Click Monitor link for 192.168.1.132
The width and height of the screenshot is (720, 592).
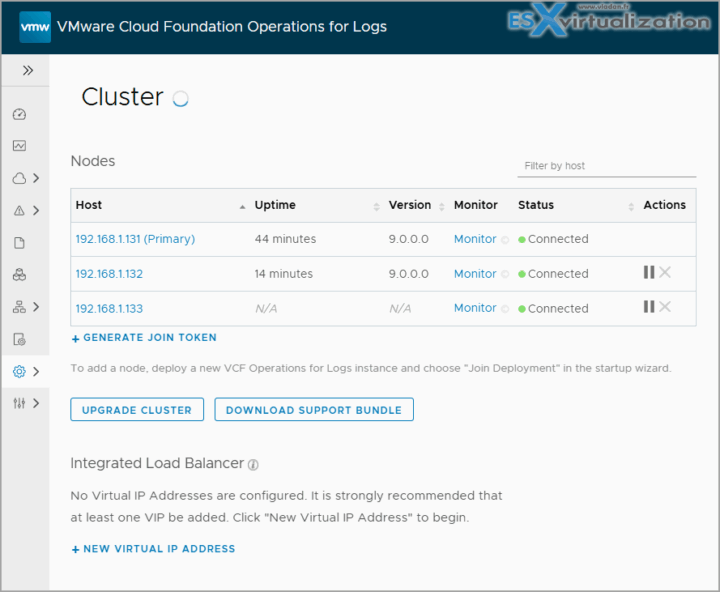(475, 274)
